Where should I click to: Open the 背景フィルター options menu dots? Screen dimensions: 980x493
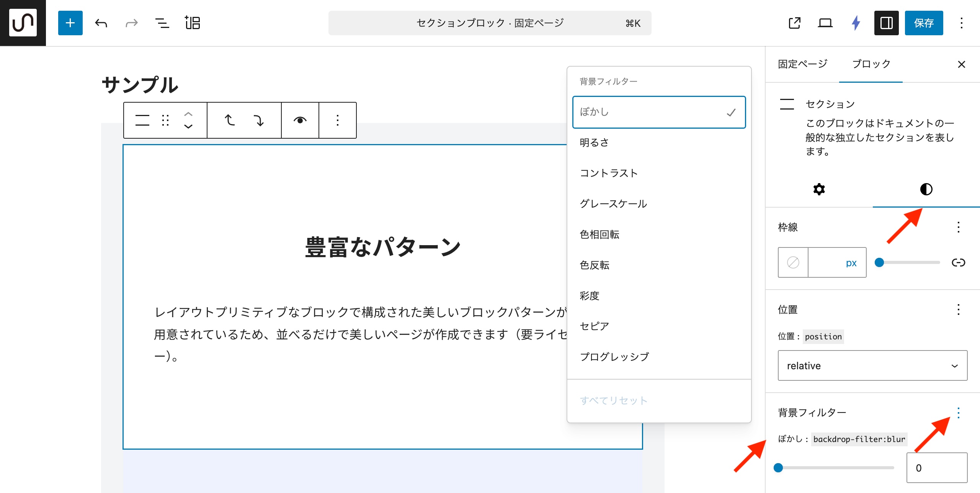pos(958,413)
